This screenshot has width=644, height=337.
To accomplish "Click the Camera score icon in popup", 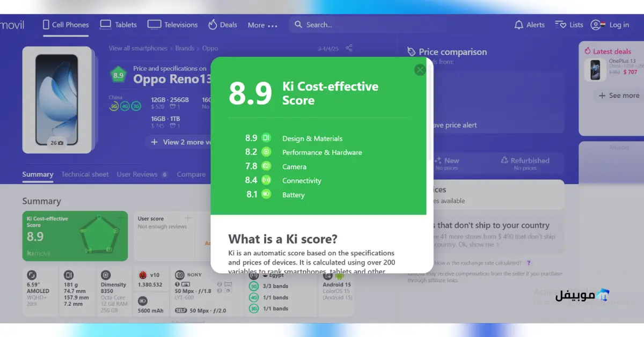I will pyautogui.click(x=266, y=166).
